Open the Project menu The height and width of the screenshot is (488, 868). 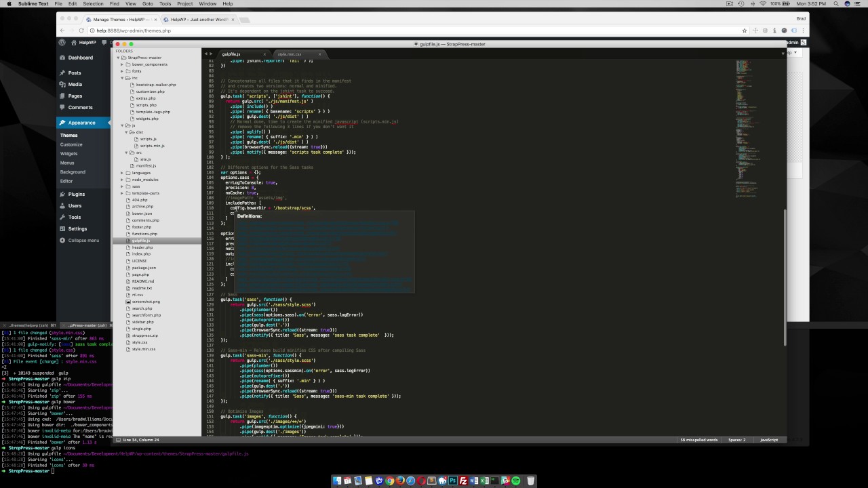(184, 4)
